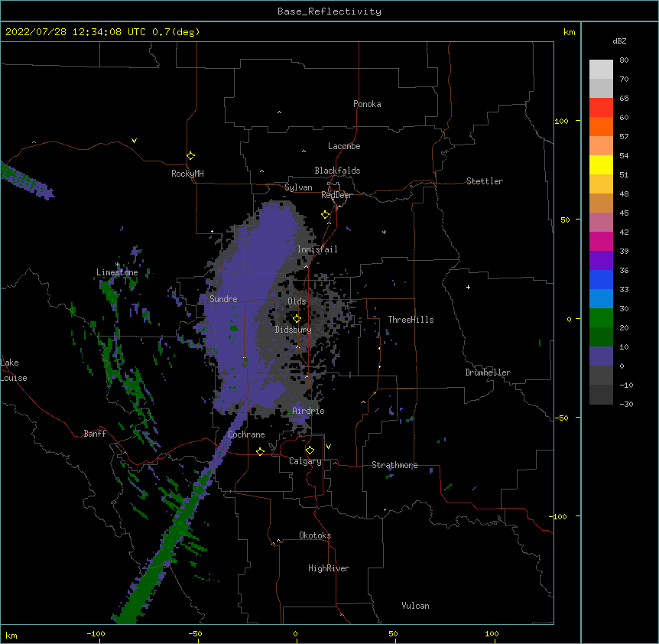The height and width of the screenshot is (644, 659).
Task: Click the yellow radar site marker between Olds and Didsbury
Action: click(297, 319)
